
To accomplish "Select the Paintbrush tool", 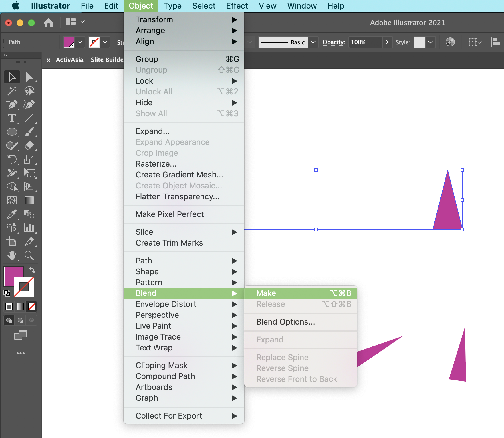I will 29,132.
